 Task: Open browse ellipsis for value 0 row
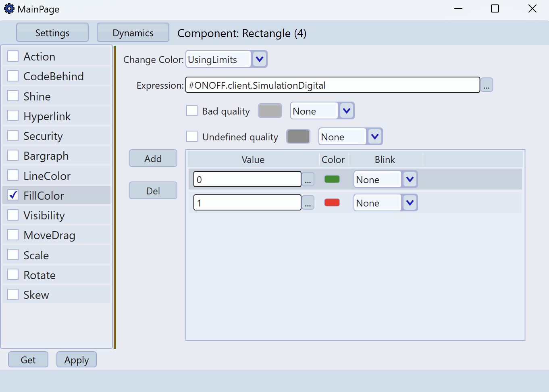(x=308, y=179)
